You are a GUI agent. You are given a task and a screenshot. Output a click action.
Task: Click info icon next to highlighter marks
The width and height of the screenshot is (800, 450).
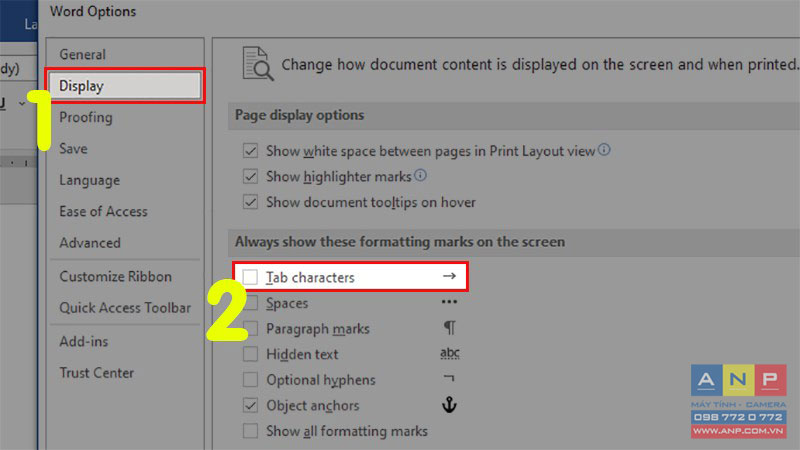(x=420, y=175)
